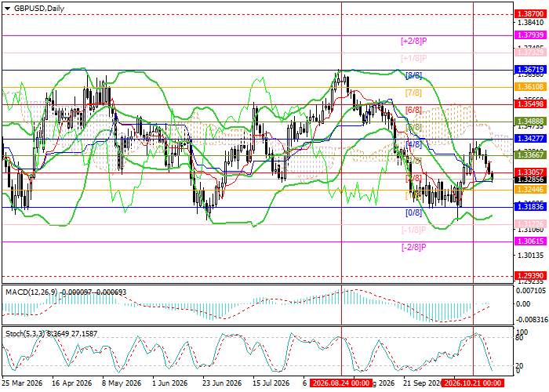This screenshot has width=549, height=392.
Task: Click the 1.30135 price scale value
Action: pyautogui.click(x=530, y=256)
